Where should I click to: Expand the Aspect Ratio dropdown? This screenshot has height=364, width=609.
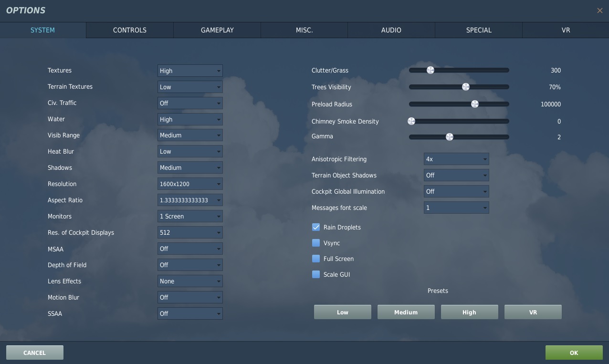point(190,200)
